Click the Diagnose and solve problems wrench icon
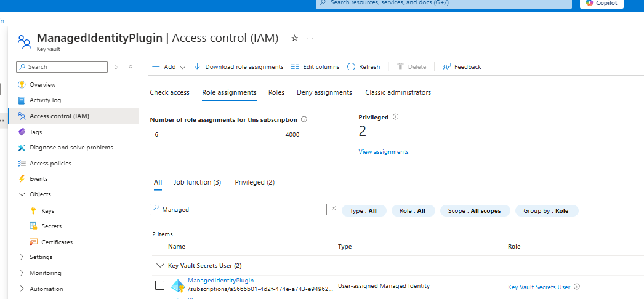Image resolution: width=644 pixels, height=299 pixels. [x=22, y=148]
